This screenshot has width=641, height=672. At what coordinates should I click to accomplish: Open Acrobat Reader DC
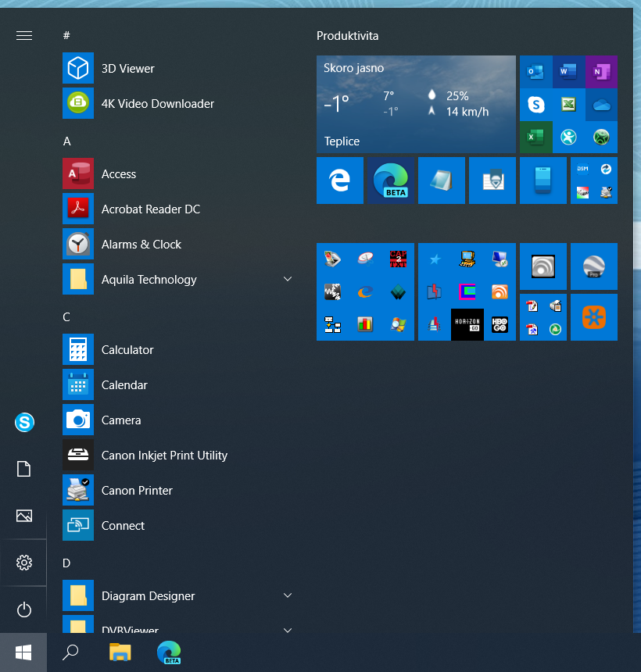click(150, 209)
